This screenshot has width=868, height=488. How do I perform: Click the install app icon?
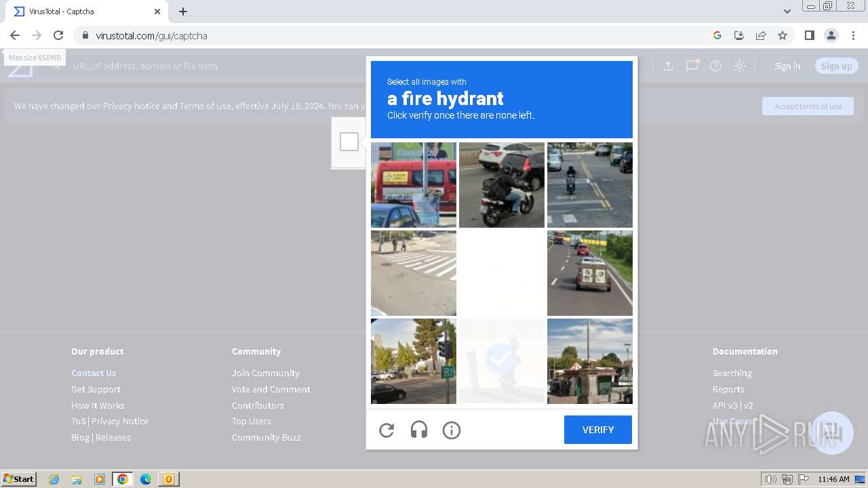739,35
